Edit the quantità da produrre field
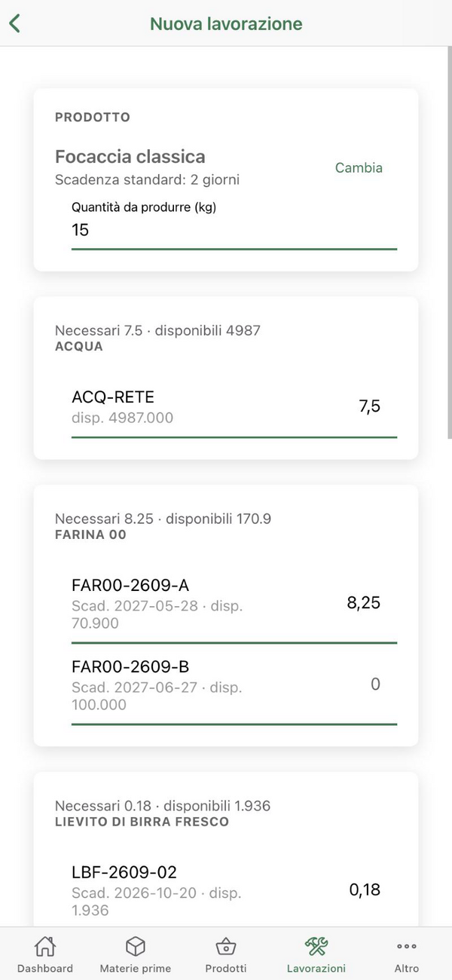452x980 pixels. (x=234, y=230)
